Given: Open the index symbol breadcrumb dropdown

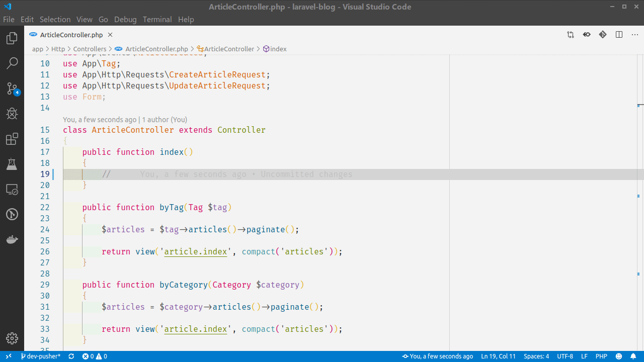Looking at the screenshot, I should coord(275,49).
